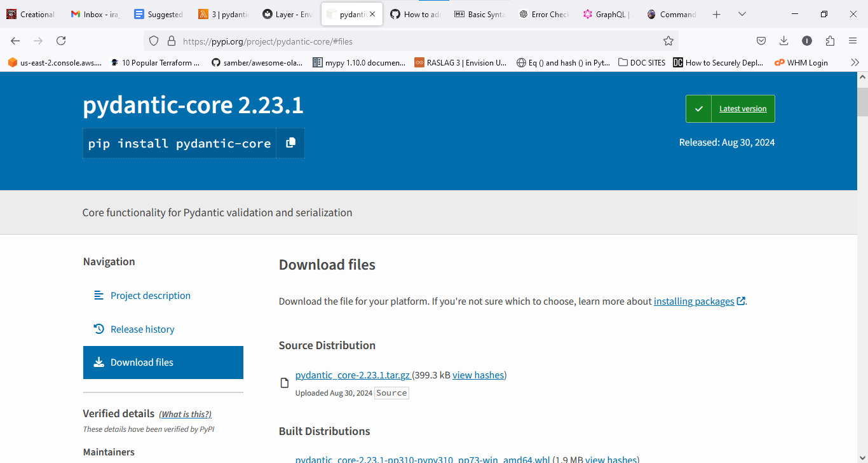The height and width of the screenshot is (463, 868).
Task: Switch to the Suggested docs tab
Action: 159,14
